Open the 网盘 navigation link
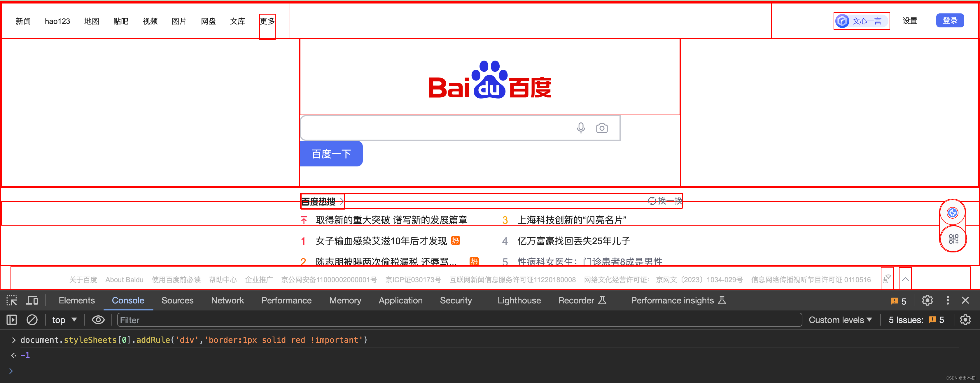The width and height of the screenshot is (980, 383). [209, 21]
